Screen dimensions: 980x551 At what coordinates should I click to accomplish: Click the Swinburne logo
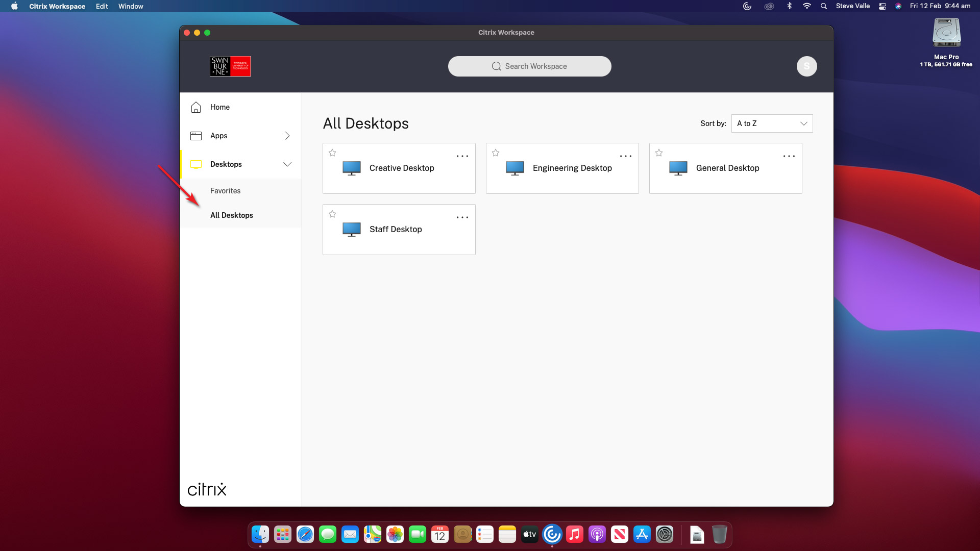coord(230,66)
